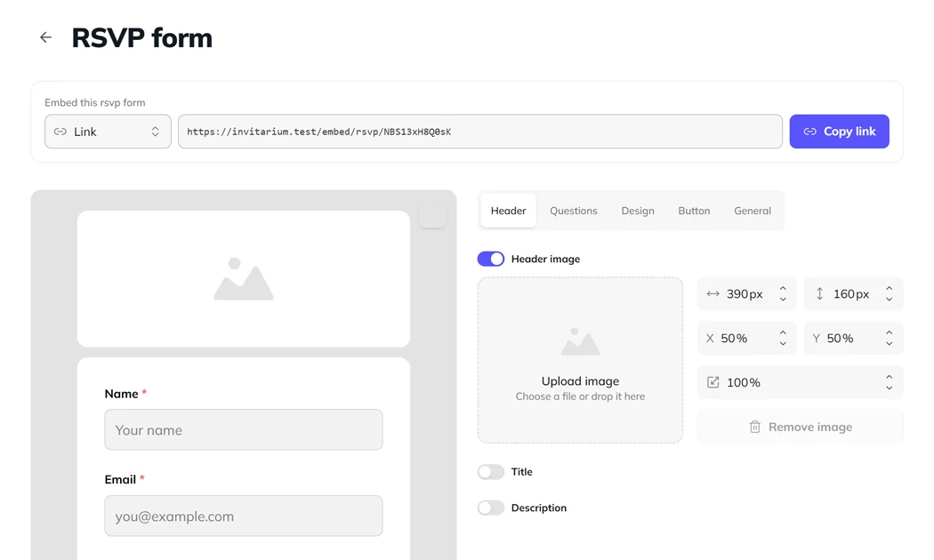Select the 100% scale field
934x560 pixels.
[x=800, y=382]
